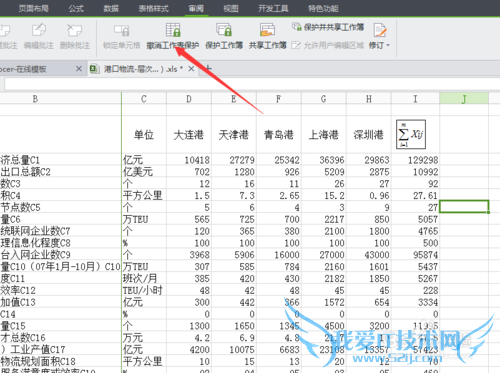The height and width of the screenshot is (373, 500).
Task: Click 允许用户编辑区域 button
Action: click(x=327, y=45)
